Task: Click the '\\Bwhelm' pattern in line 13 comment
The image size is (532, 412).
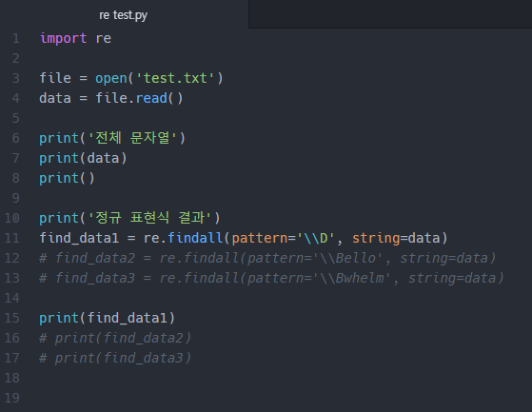Action: tap(351, 278)
